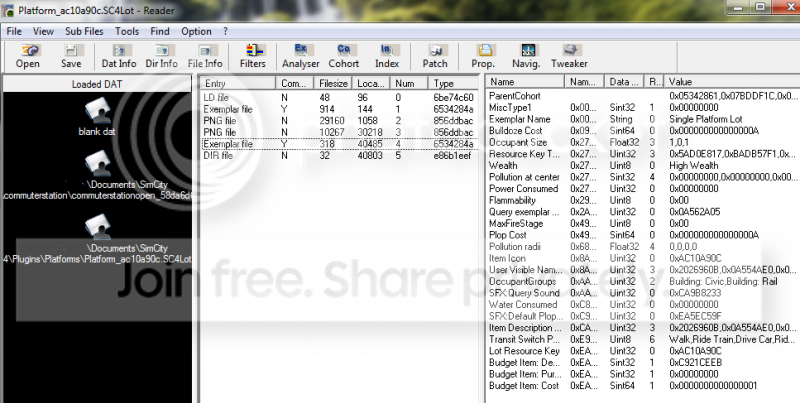Select the Flammability property
This screenshot has width=800, height=403.
pyautogui.click(x=643, y=200)
